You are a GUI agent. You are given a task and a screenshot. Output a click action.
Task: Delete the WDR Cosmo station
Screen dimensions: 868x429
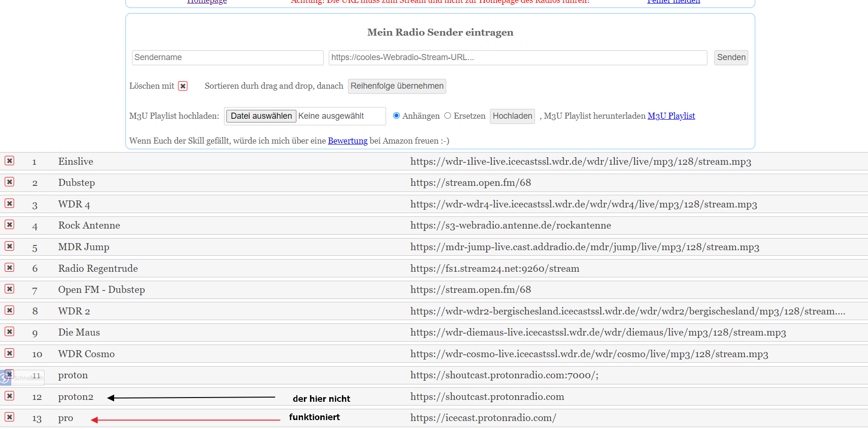tap(9, 353)
